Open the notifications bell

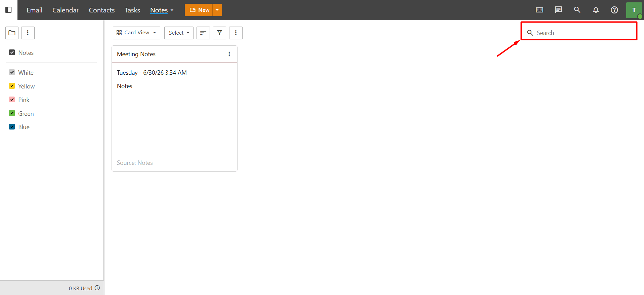pos(596,10)
